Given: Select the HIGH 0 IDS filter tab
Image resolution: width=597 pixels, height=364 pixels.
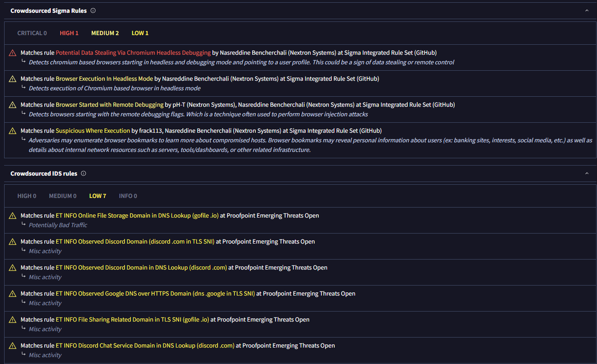Looking at the screenshot, I should click(x=27, y=196).
